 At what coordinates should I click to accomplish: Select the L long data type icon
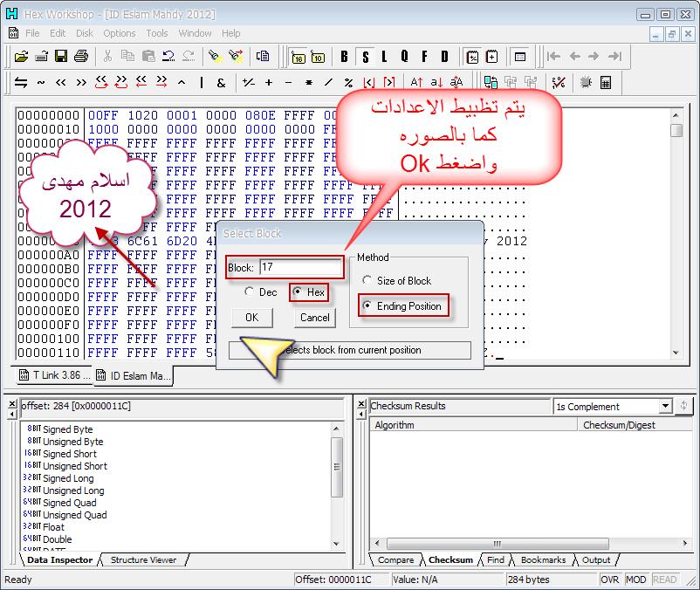[384, 57]
